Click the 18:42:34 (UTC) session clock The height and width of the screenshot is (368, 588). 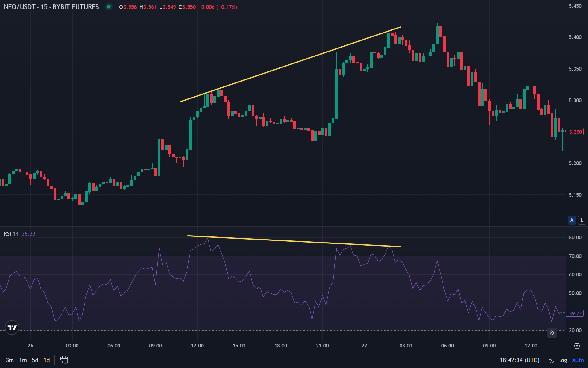(x=519, y=360)
